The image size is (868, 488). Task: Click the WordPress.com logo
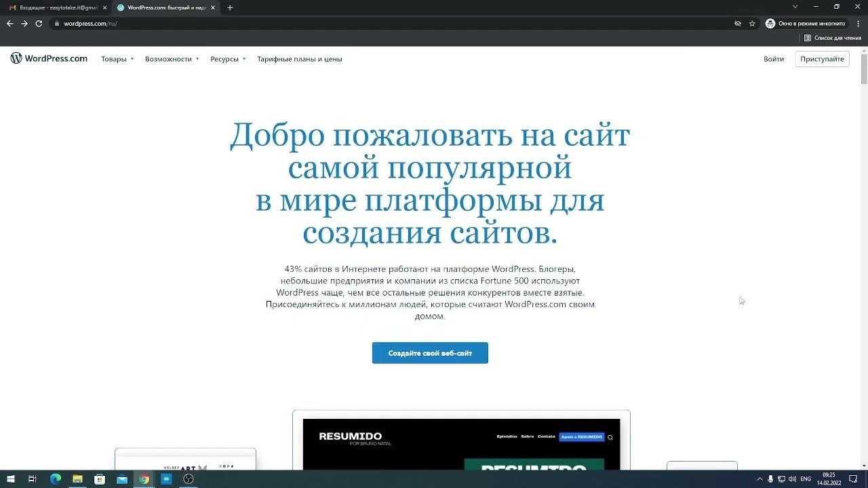click(x=49, y=58)
